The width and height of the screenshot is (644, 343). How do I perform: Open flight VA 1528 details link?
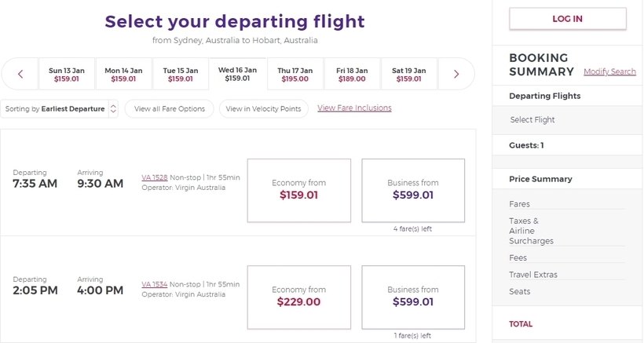(155, 177)
